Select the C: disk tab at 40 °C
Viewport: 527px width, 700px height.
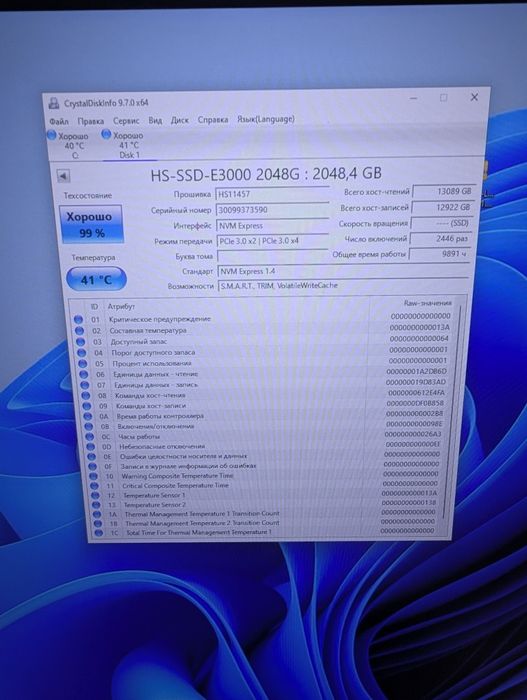pyautogui.click(x=69, y=145)
